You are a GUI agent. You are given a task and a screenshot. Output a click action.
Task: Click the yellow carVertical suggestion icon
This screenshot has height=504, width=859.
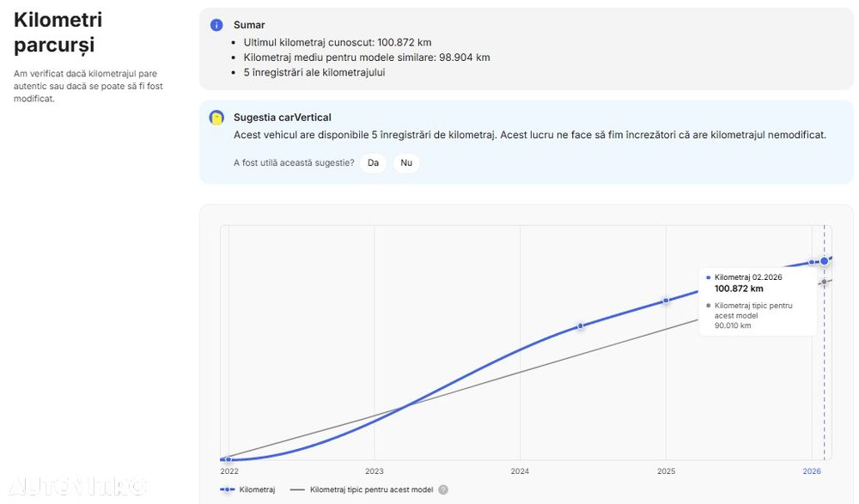(x=216, y=118)
